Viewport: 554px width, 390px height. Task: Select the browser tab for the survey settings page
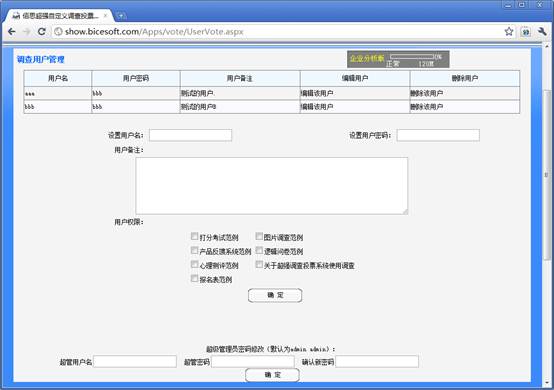58,16
